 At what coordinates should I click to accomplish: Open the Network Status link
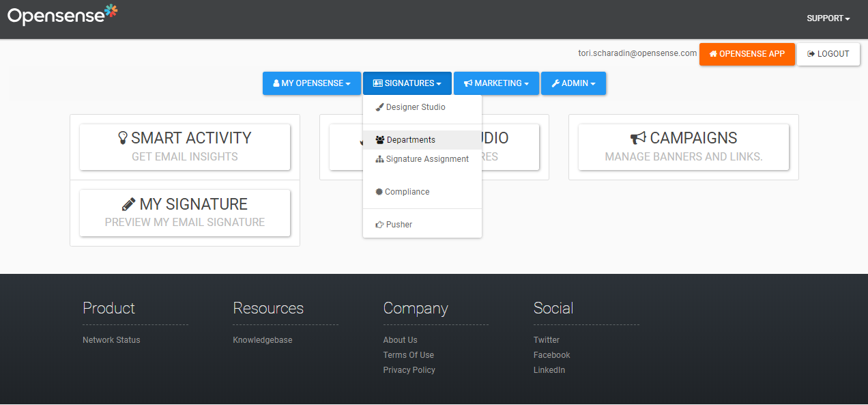point(111,340)
